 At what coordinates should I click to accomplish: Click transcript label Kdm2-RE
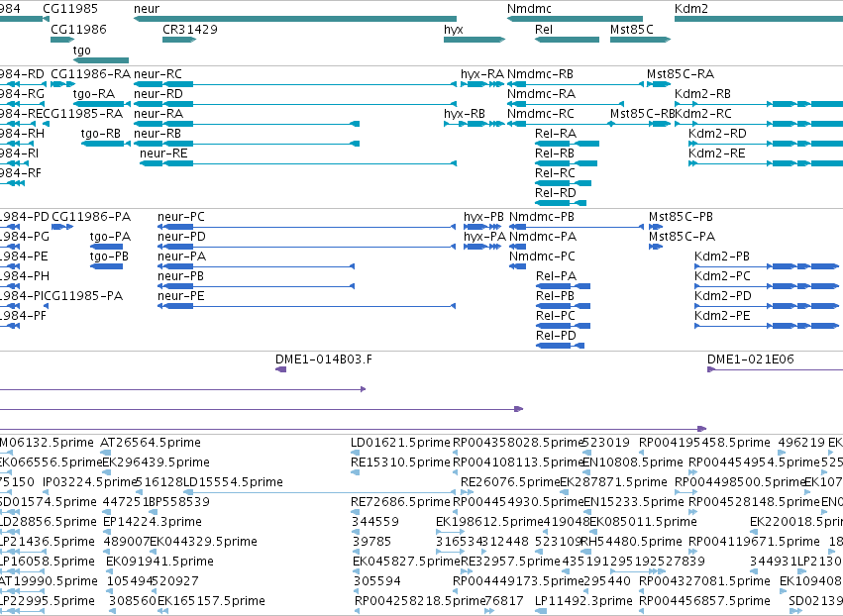pos(716,154)
